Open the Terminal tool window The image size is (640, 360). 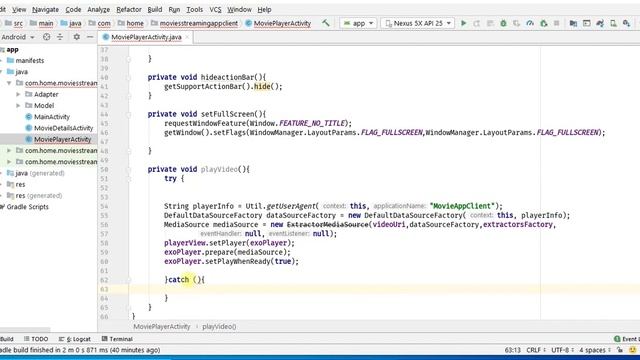pos(117,339)
